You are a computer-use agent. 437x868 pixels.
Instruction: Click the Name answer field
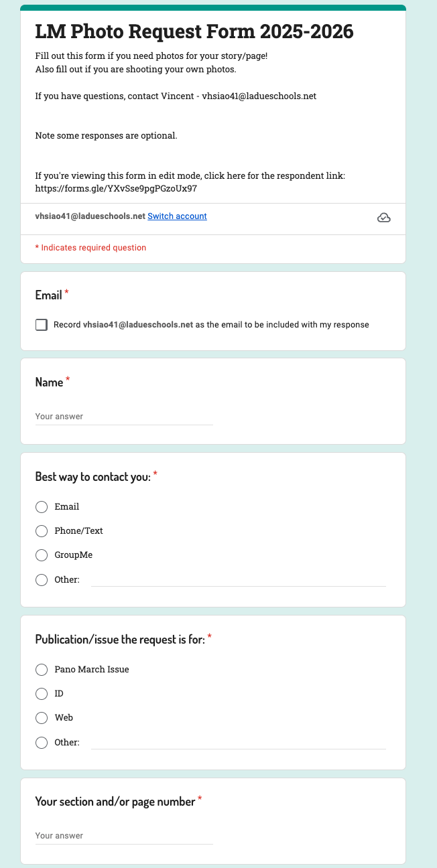point(124,417)
